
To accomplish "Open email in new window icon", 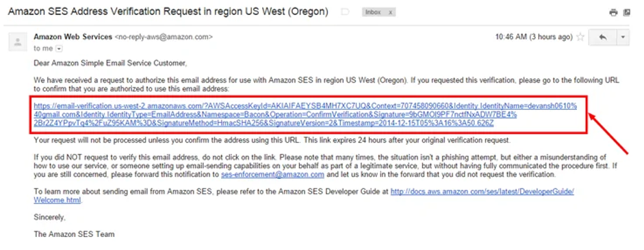I will (626, 13).
